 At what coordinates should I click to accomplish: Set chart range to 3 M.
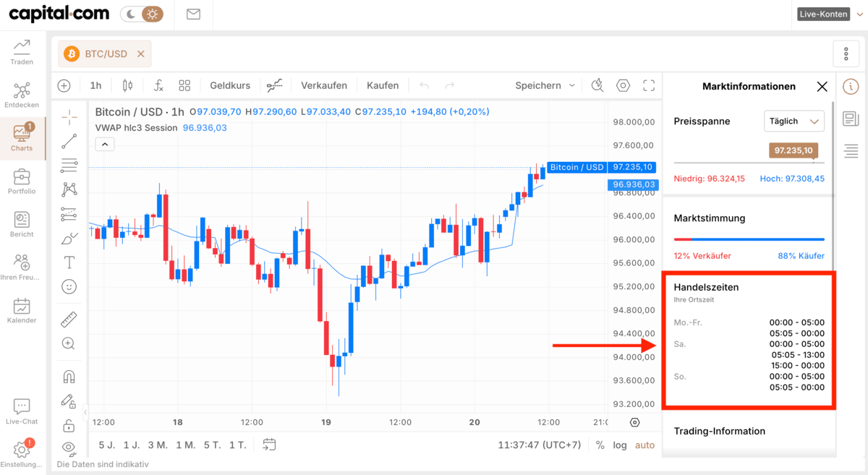pos(158,445)
